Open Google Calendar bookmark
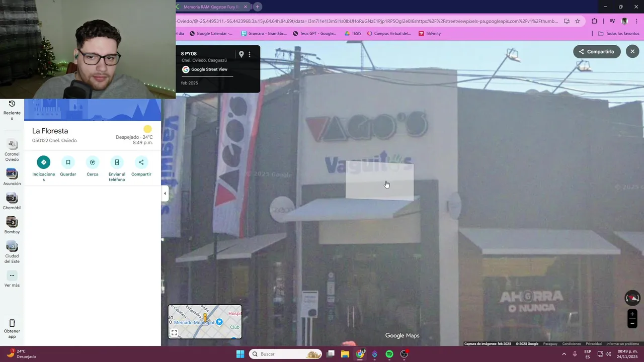The height and width of the screenshot is (362, 644). click(211, 34)
